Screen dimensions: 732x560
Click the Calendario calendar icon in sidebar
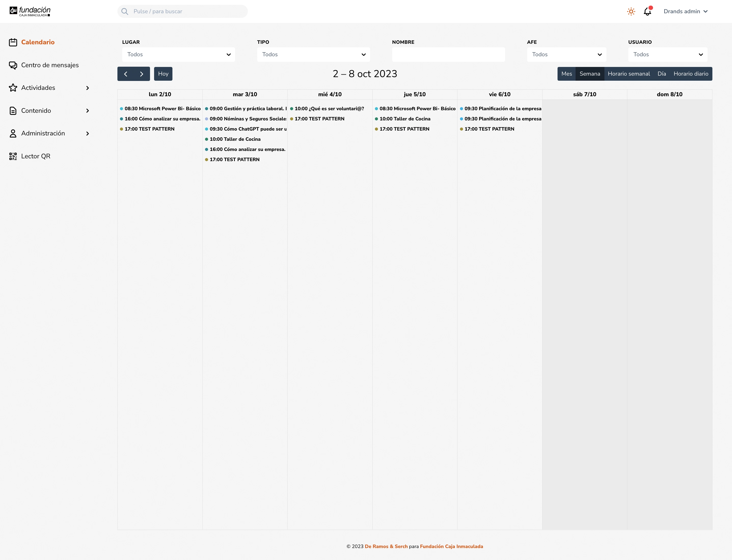pos(13,42)
